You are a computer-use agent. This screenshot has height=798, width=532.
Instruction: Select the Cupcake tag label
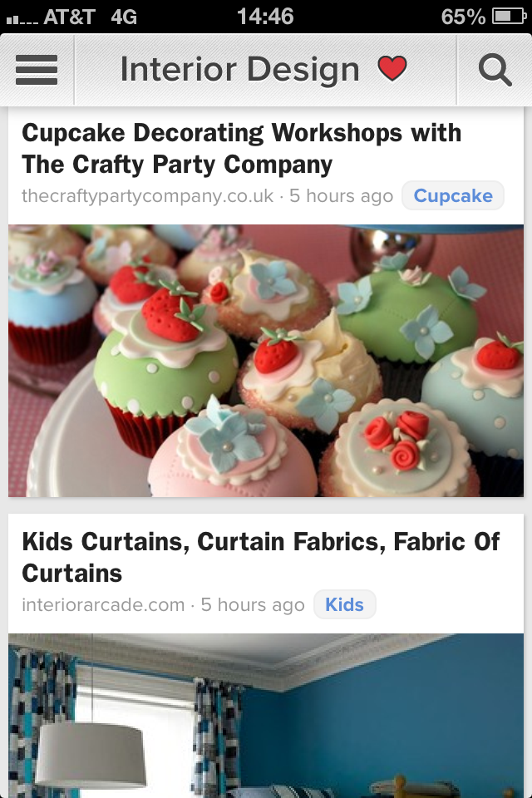tap(453, 195)
